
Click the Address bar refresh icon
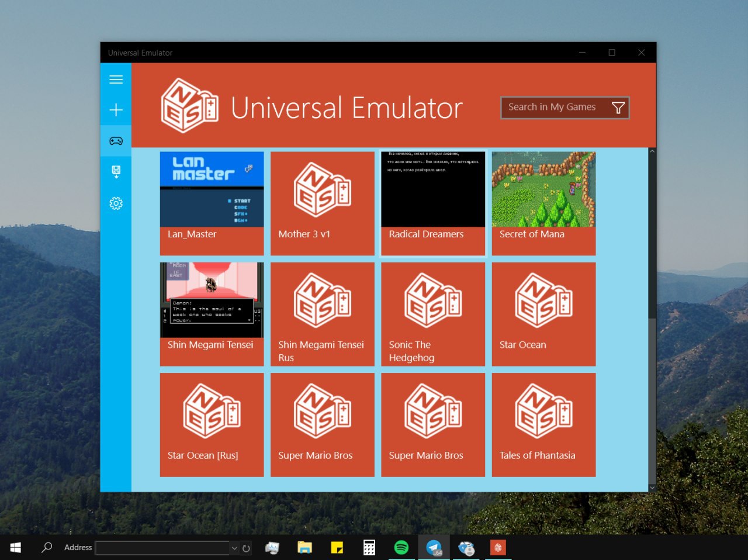246,548
